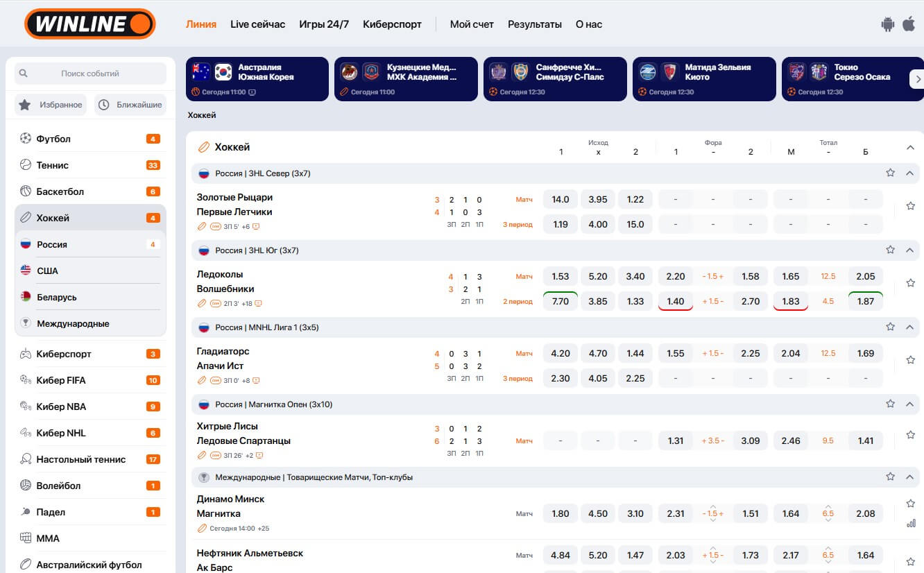Click the Киберспорт gamepad icon in sidebar
Viewport: 924px width, 573px height.
click(26, 354)
